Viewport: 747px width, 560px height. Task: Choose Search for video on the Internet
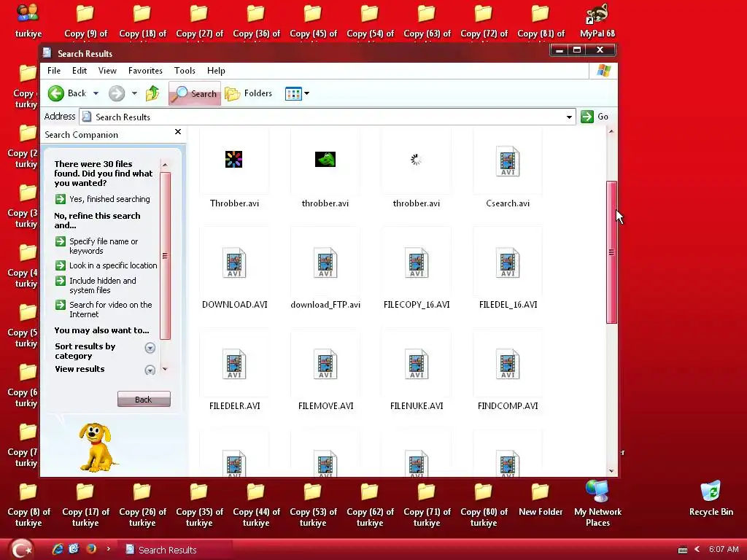[x=104, y=309]
